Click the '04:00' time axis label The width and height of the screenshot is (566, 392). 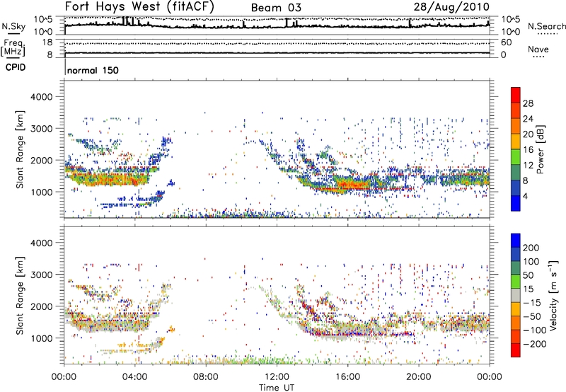[x=135, y=377]
